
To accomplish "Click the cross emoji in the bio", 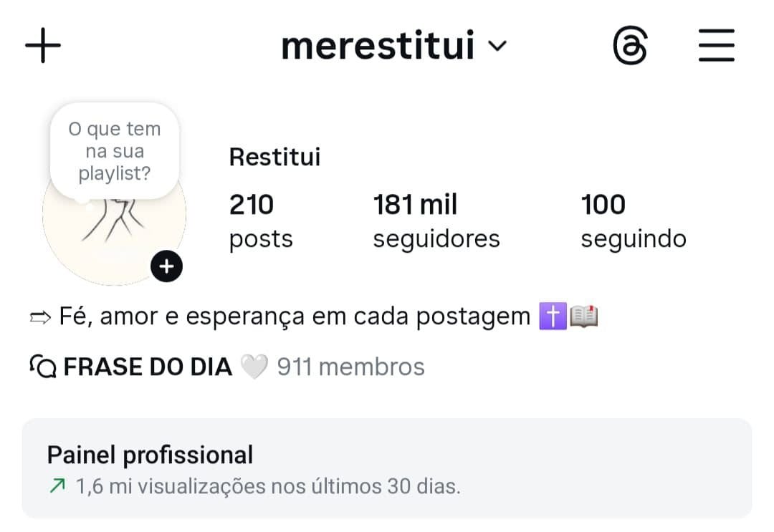I will [553, 315].
